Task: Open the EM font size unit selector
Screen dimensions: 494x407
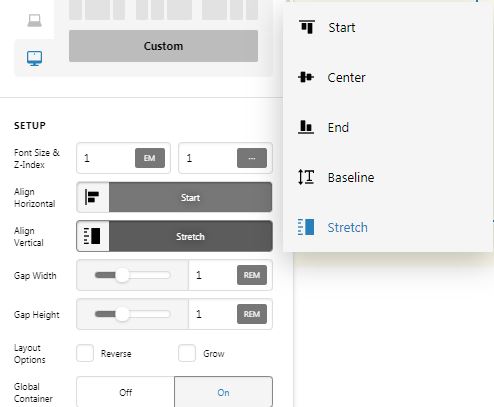Action: [x=150, y=158]
